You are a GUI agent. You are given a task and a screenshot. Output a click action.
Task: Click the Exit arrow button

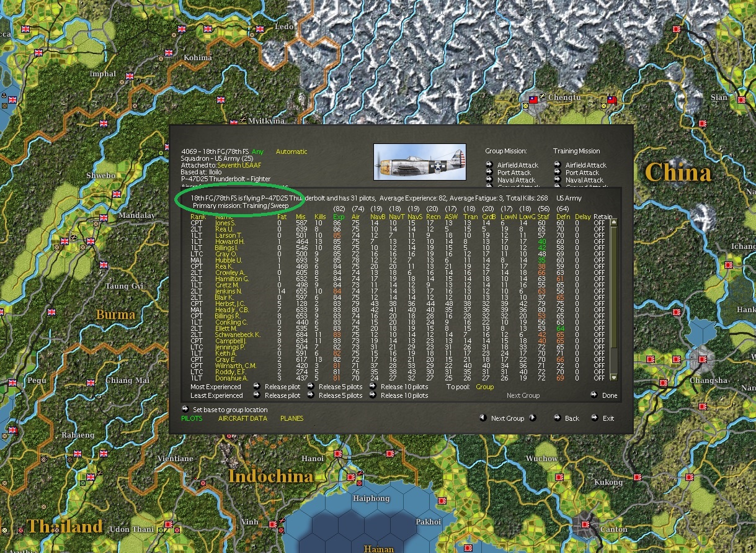[x=594, y=418]
